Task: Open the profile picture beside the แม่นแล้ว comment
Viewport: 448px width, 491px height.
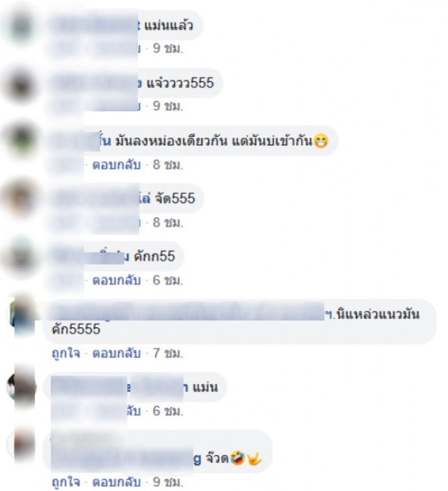Action: click(x=21, y=26)
